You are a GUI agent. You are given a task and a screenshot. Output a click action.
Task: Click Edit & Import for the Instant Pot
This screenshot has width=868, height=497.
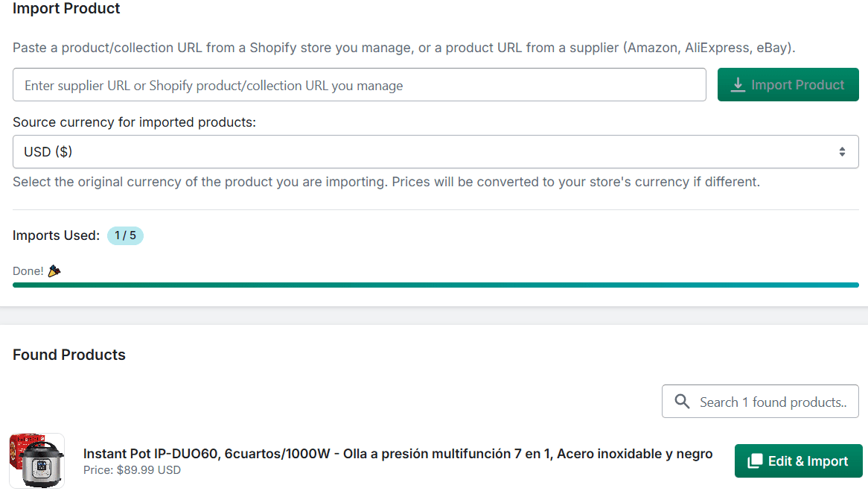pos(798,461)
